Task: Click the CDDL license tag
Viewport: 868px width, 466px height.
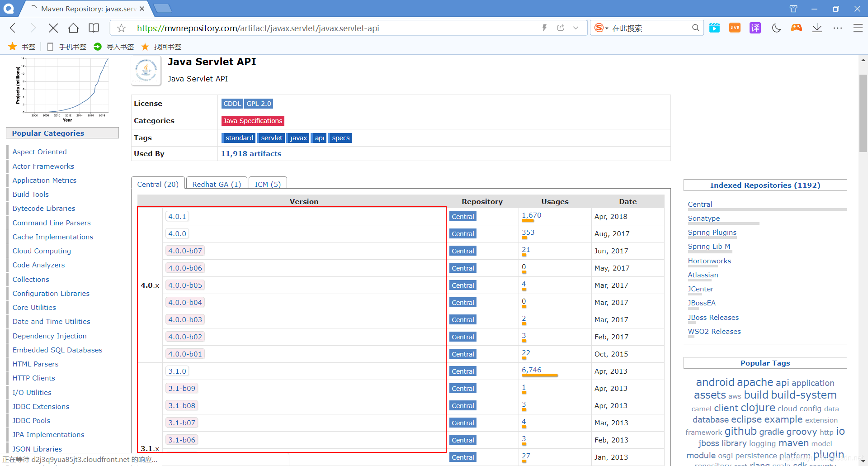Action: point(232,104)
